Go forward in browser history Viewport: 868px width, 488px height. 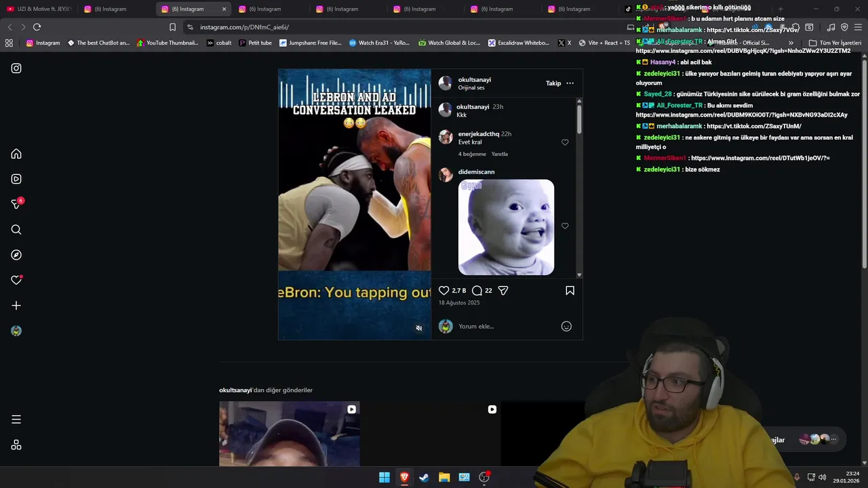coord(23,27)
